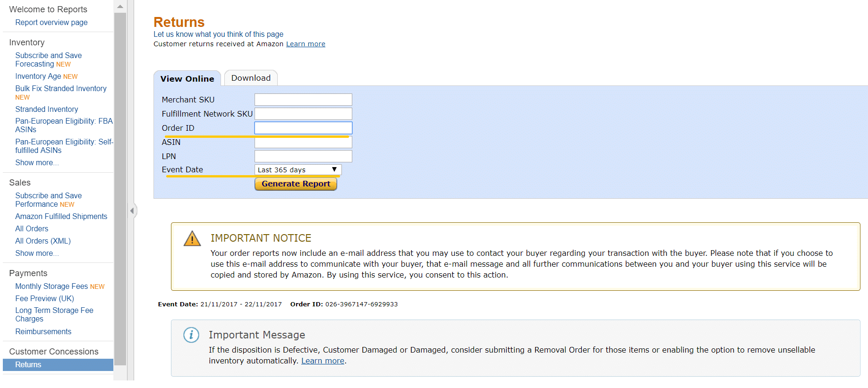Click the Generate Report button
The height and width of the screenshot is (388, 868).
pyautogui.click(x=296, y=184)
